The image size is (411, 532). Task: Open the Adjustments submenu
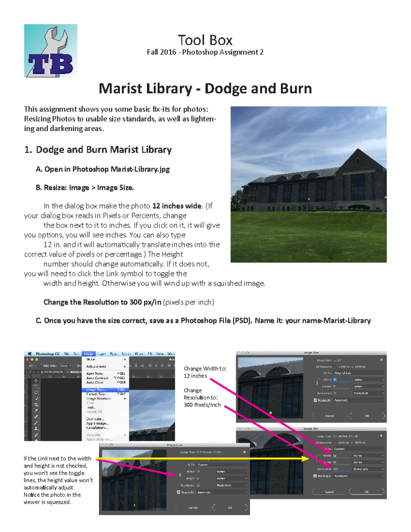coord(105,367)
